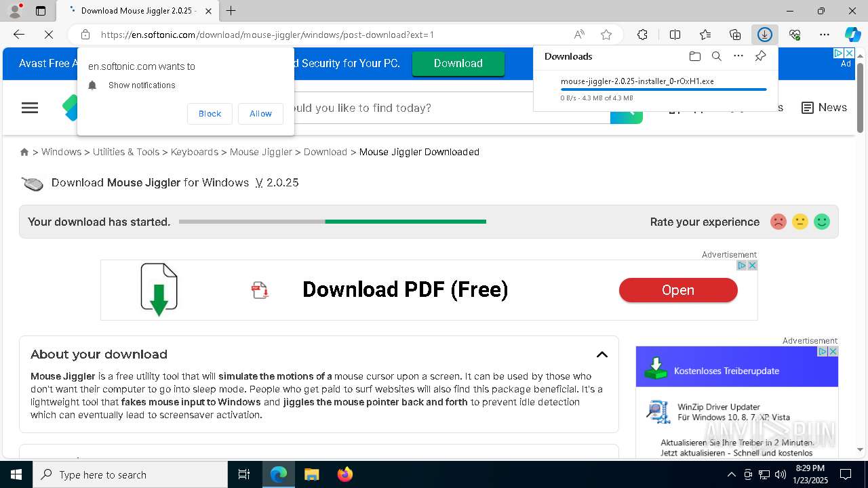Show hidden system tray icons
The height and width of the screenshot is (488, 868).
click(x=731, y=474)
